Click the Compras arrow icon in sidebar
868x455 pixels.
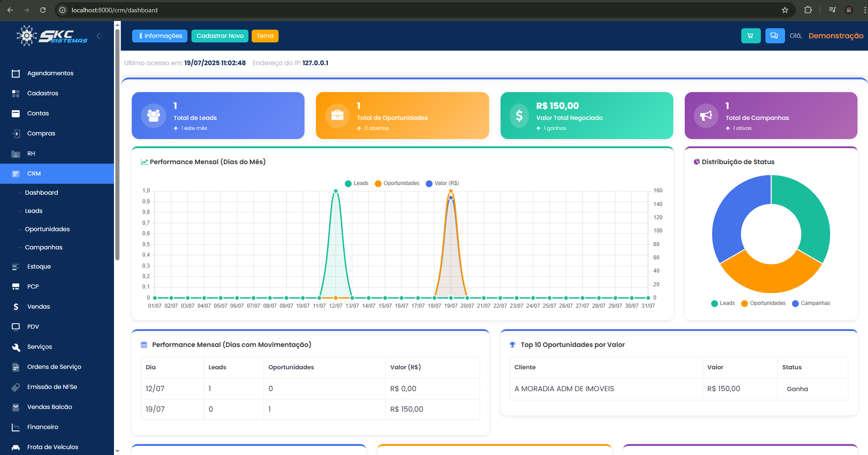click(15, 133)
